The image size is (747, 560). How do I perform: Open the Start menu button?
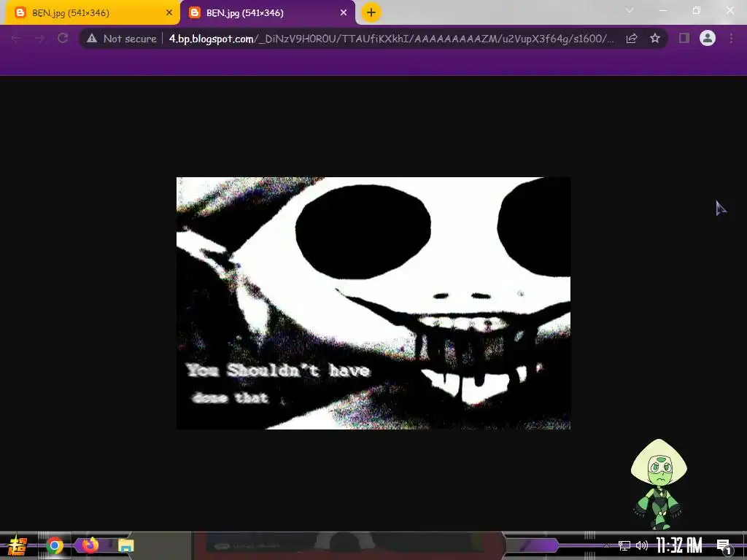[x=18, y=545]
